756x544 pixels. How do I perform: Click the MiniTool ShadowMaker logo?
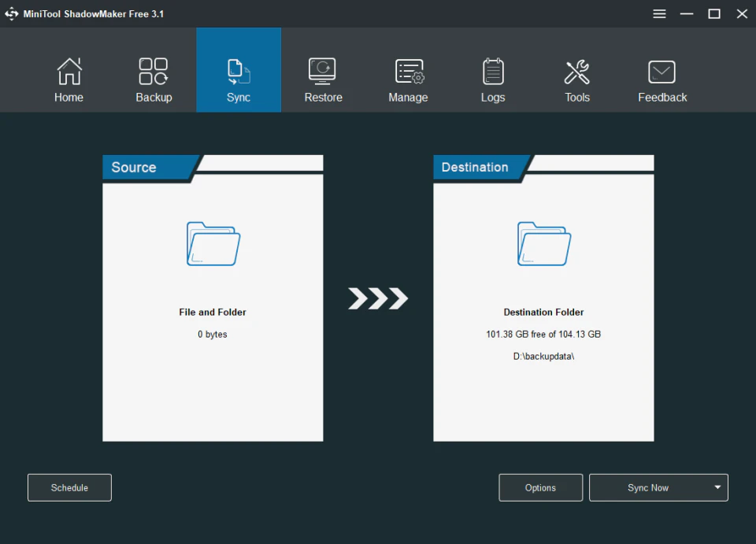click(11, 13)
